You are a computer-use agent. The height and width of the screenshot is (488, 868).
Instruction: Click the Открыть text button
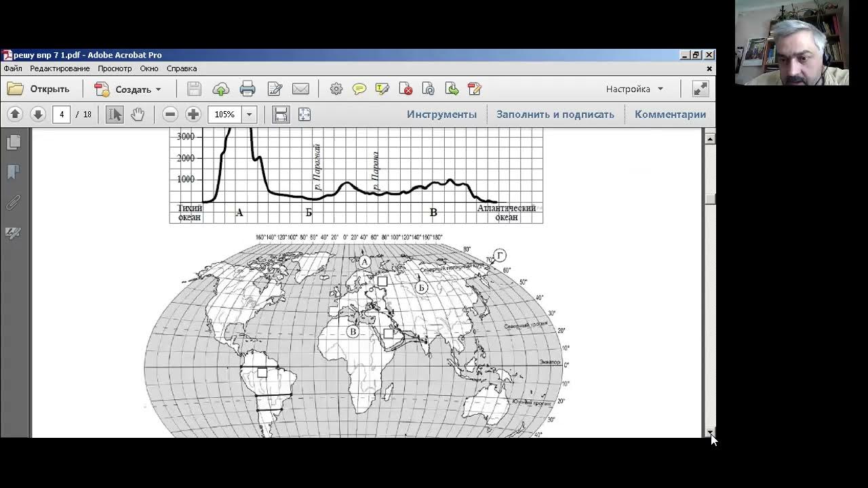[50, 89]
